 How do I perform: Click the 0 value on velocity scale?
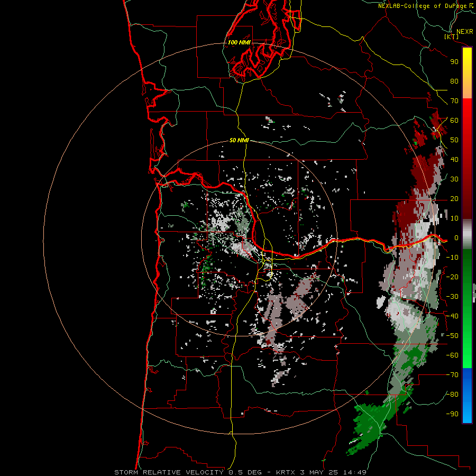456,237
